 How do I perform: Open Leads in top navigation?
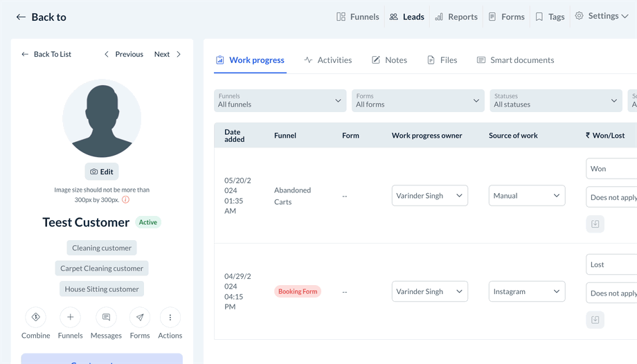[406, 17]
